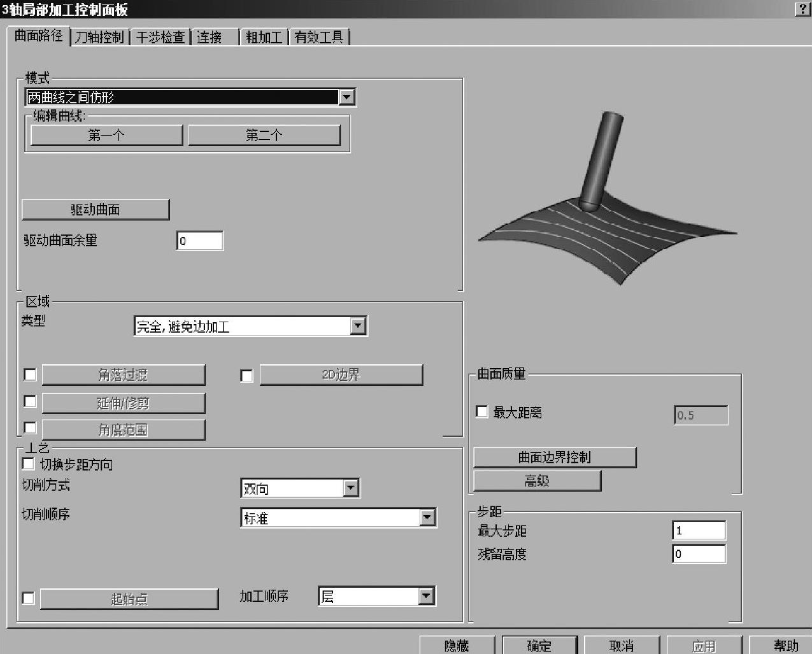
Task: Click the 确定 button
Action: [539, 645]
